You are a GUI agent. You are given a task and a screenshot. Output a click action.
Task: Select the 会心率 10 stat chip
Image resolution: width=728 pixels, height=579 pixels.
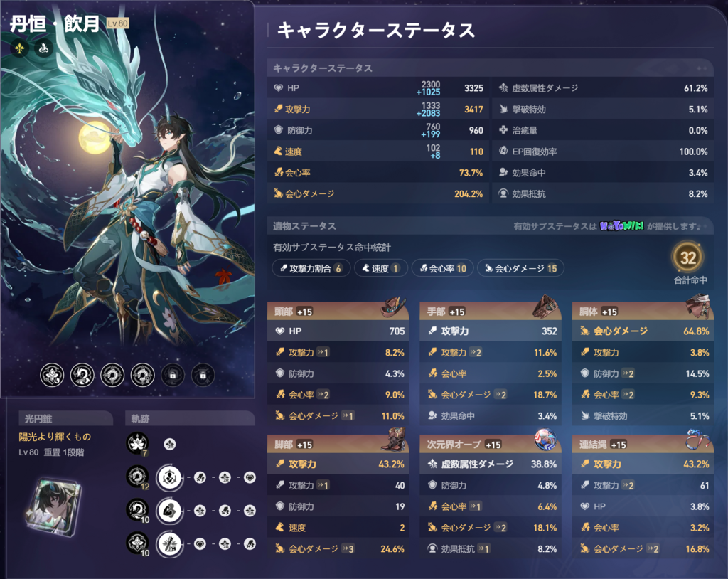pos(442,268)
